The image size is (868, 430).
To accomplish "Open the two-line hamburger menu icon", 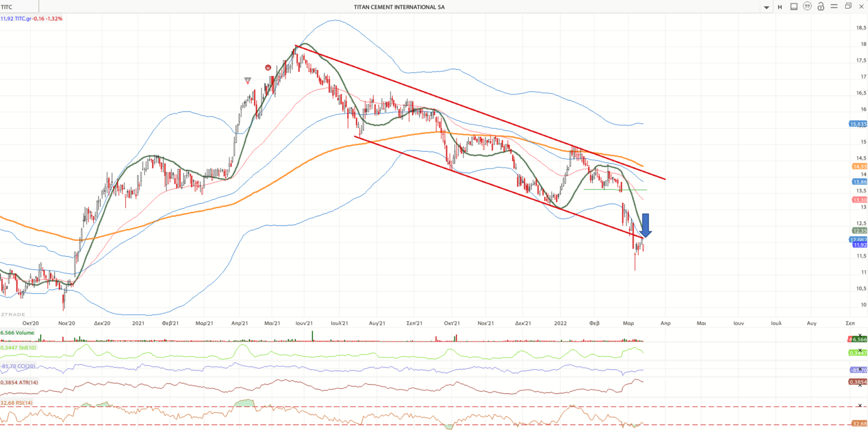I will click(834, 7).
